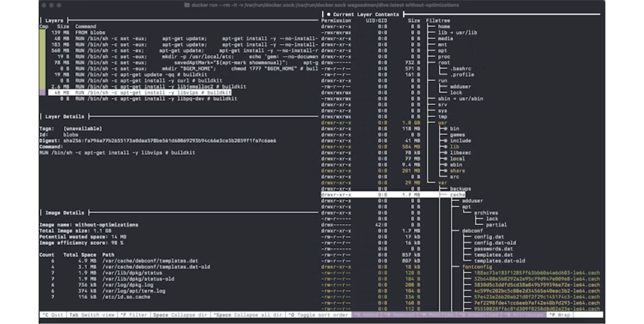Screen dimensions: 644x324
Task: Select the highlighted cache directory row
Action: (393, 195)
